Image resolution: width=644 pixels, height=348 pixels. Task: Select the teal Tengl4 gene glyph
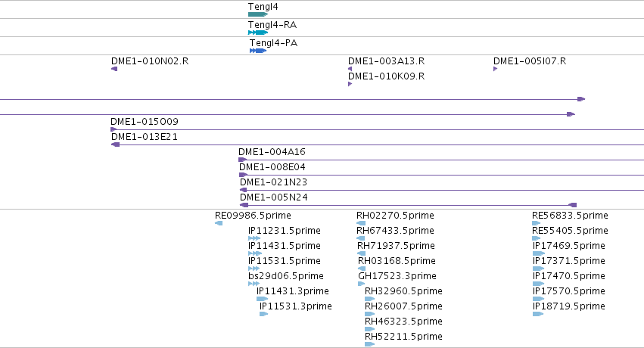258,14
